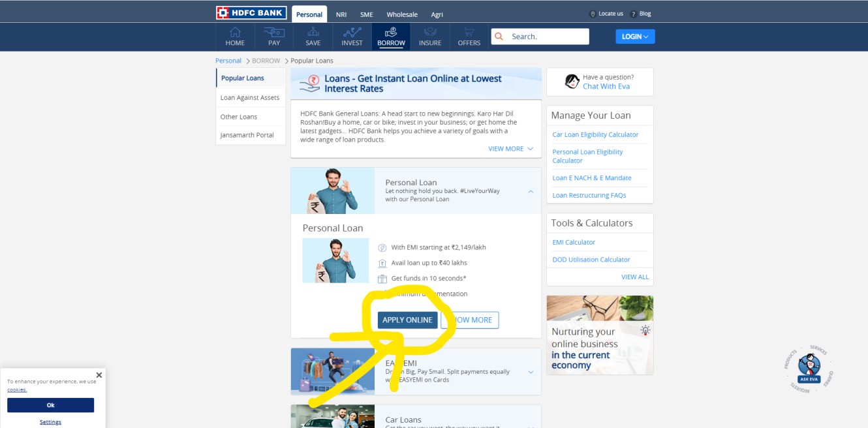Image resolution: width=868 pixels, height=428 pixels.
Task: Open the SAVE navigation icon
Action: pos(313,33)
